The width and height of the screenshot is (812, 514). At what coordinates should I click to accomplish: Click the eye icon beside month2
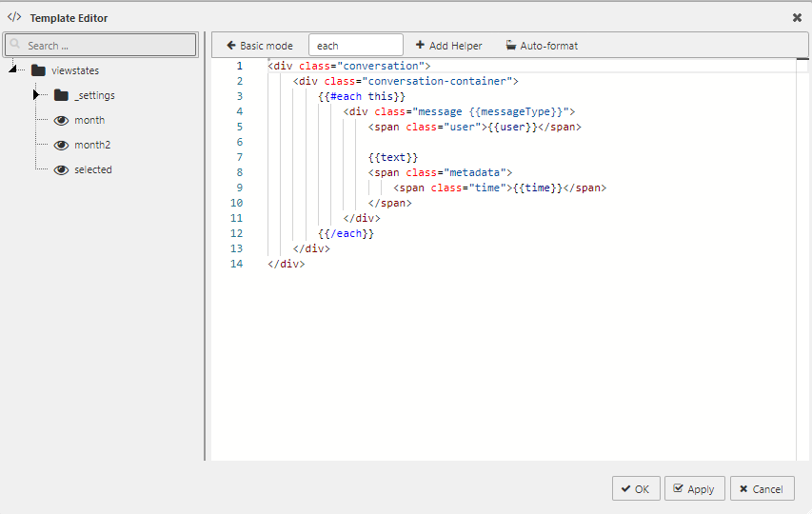[61, 145]
